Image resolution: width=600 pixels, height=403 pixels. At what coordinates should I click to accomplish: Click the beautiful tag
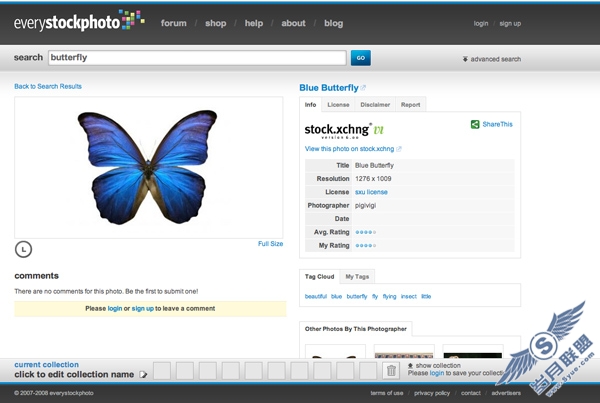[316, 296]
